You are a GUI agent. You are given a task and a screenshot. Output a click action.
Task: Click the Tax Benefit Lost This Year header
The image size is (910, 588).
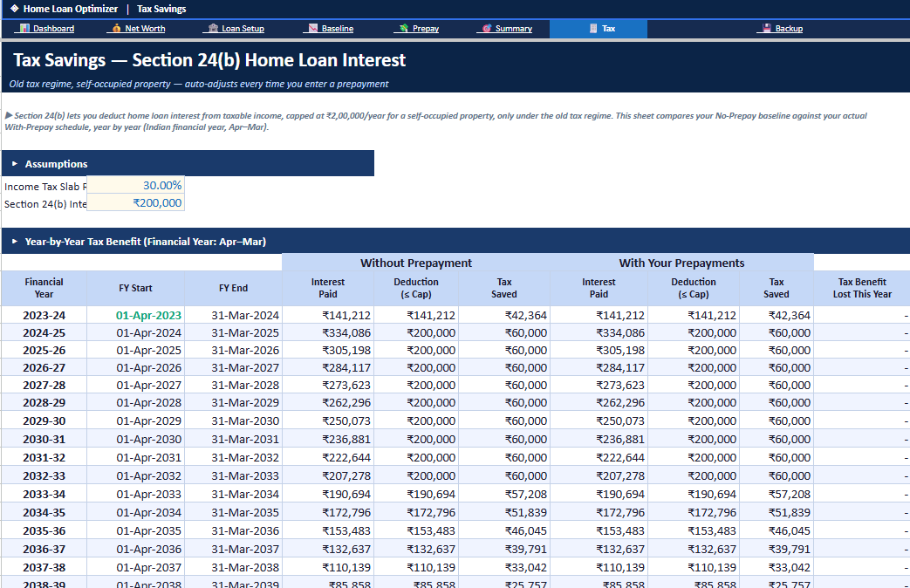pos(862,288)
